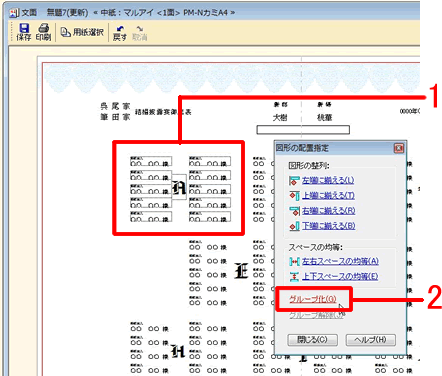Image resolution: width=442 pixels, height=376 pixels.
Task: Open 用紙選択 paper selection
Action: click(82, 32)
